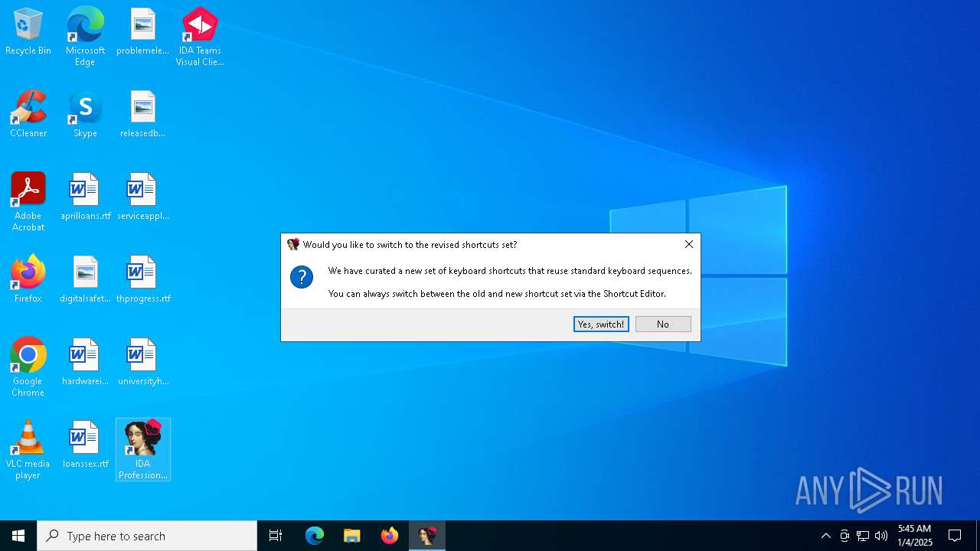Image resolution: width=980 pixels, height=551 pixels.
Task: Select the universityh document icon
Action: (142, 363)
